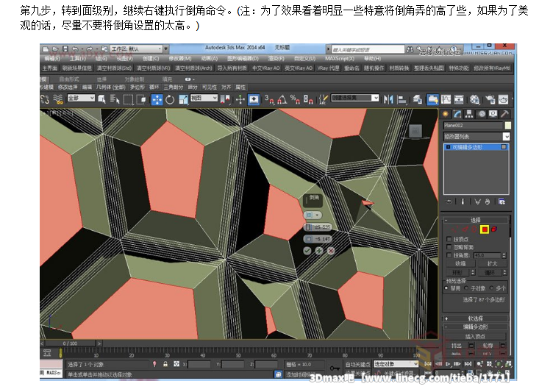
Task: Collapse the 编辑多边形 rollout
Action: click(476, 327)
